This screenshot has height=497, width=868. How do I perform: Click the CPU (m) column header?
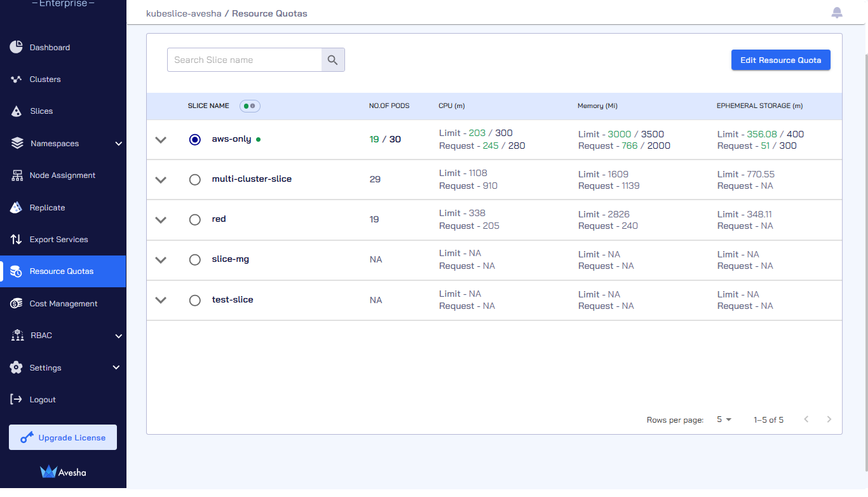pos(452,106)
